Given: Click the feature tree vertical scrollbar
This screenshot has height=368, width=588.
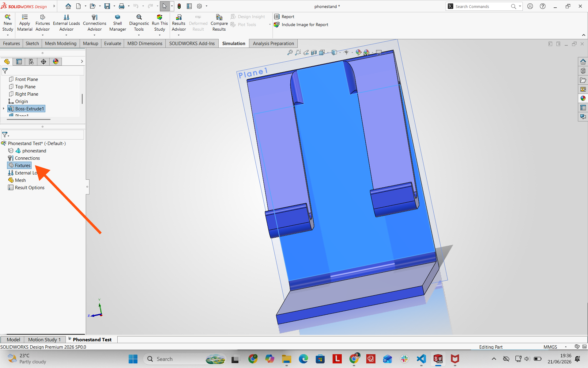Looking at the screenshot, I should pos(82,99).
